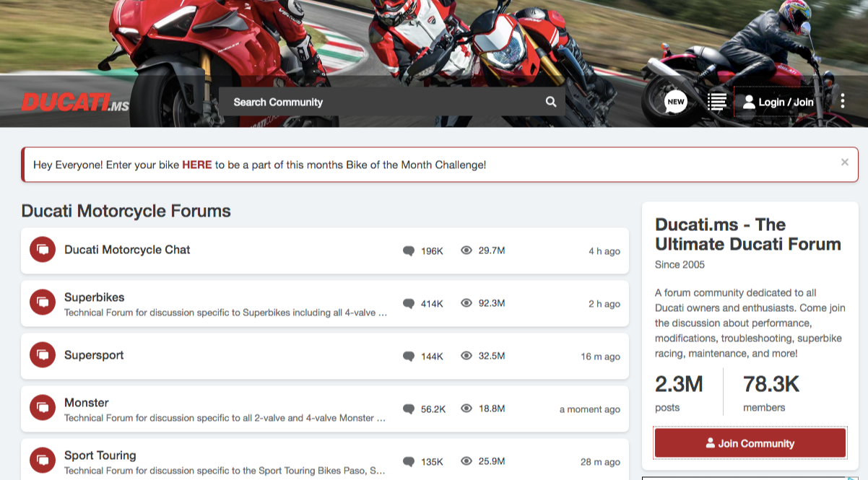Click the views eye icon for Superbikes
The width and height of the screenshot is (868, 480).
tap(466, 303)
